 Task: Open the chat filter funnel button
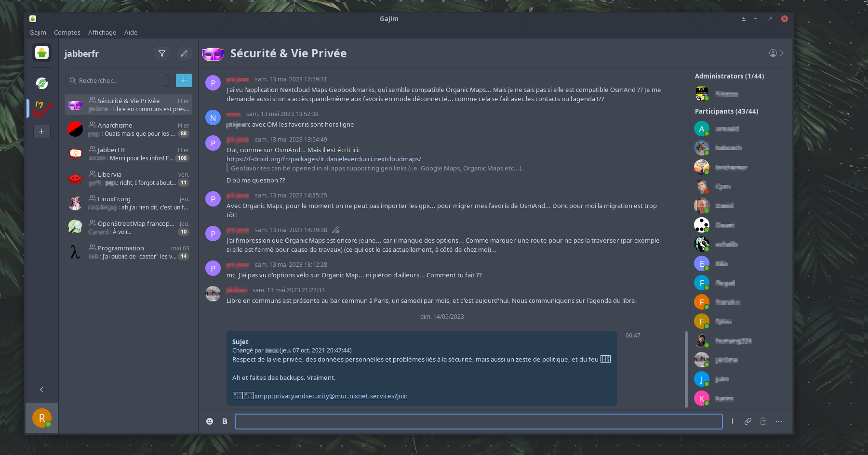[x=162, y=53]
